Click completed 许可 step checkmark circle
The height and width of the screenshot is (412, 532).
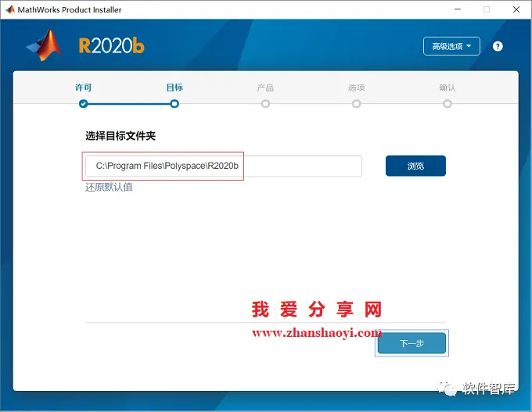point(84,104)
